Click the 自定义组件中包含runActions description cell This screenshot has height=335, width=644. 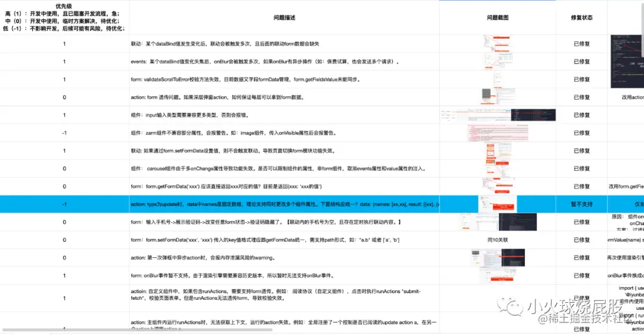pos(284,298)
